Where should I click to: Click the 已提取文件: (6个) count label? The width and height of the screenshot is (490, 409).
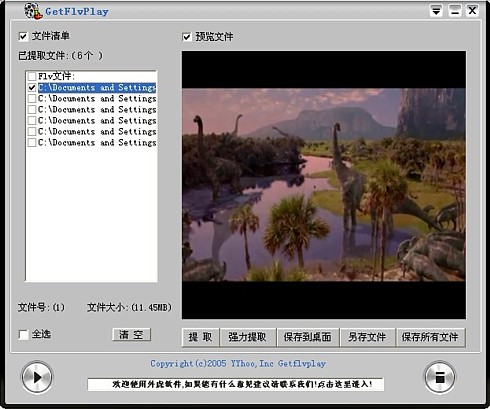(60, 56)
